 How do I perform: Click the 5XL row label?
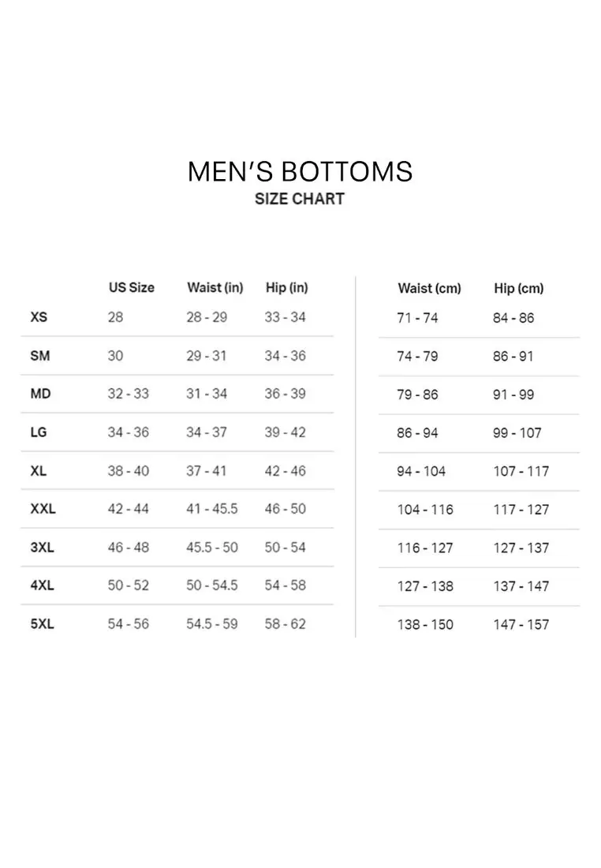(x=42, y=623)
